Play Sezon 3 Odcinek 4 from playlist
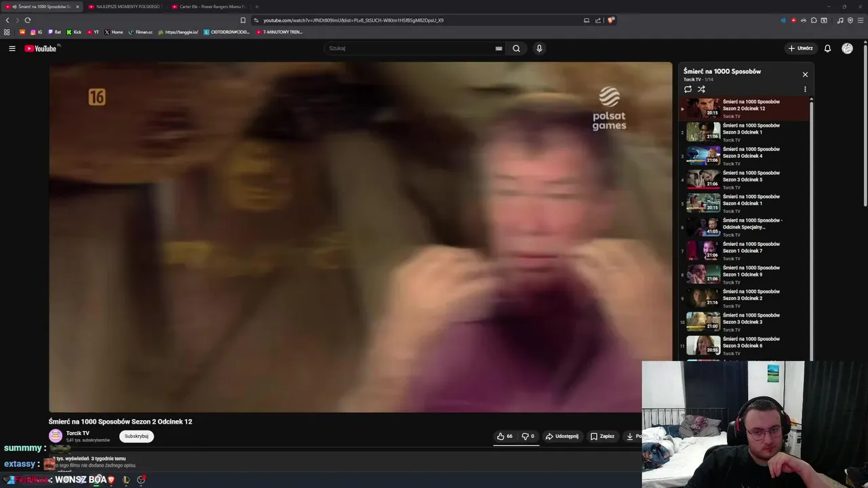This screenshot has height=488, width=868. pos(744,156)
